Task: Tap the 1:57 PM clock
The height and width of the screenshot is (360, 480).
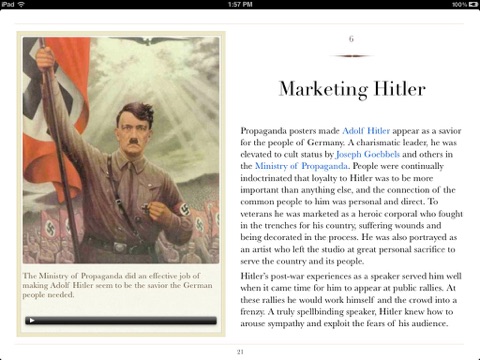Action: click(x=240, y=4)
